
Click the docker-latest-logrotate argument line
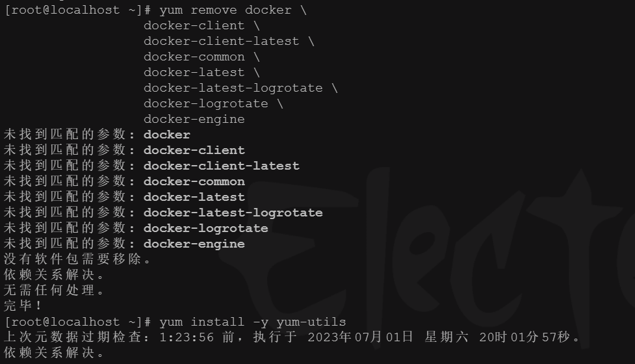point(240,88)
